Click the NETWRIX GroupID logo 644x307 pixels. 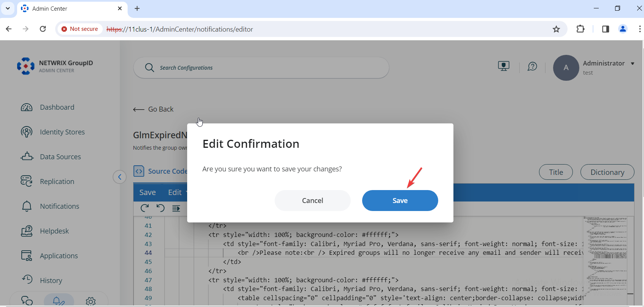tap(55, 66)
